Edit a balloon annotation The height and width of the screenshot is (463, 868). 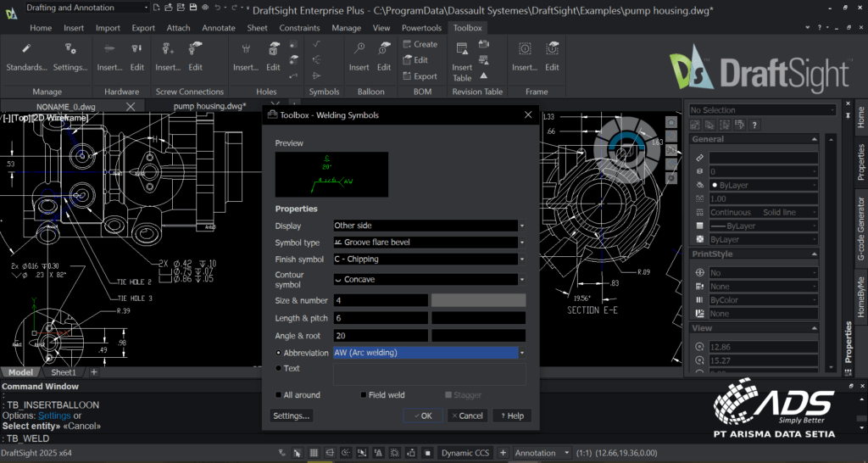click(384, 57)
